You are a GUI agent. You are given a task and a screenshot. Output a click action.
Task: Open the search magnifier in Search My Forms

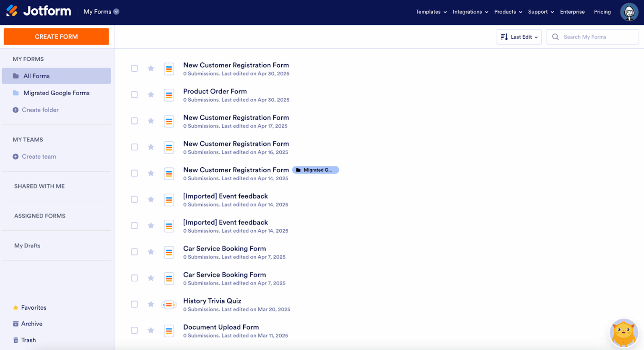(555, 37)
